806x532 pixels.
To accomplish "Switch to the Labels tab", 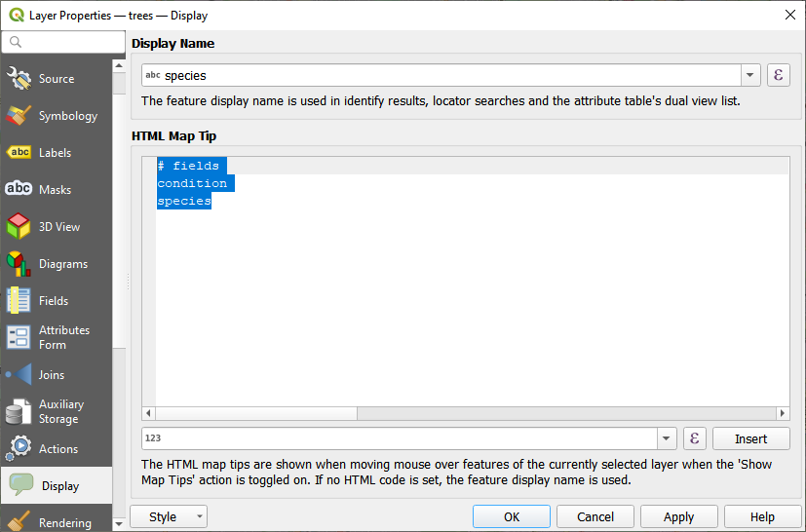I will (55, 153).
